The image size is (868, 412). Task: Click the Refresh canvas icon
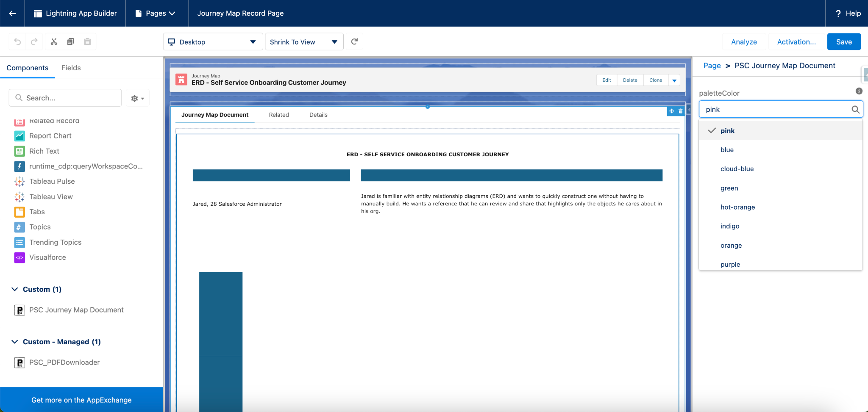coord(355,41)
